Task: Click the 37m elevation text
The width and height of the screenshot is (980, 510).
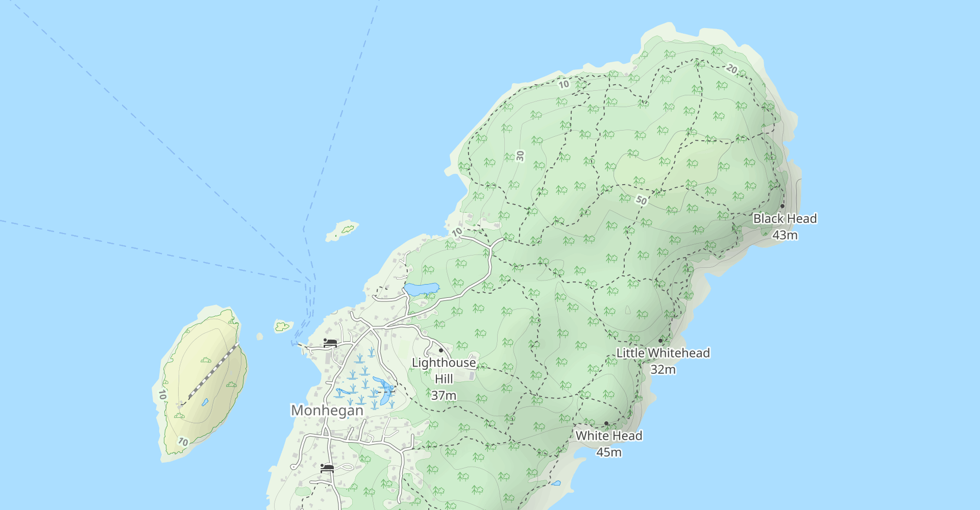Action: [444, 395]
